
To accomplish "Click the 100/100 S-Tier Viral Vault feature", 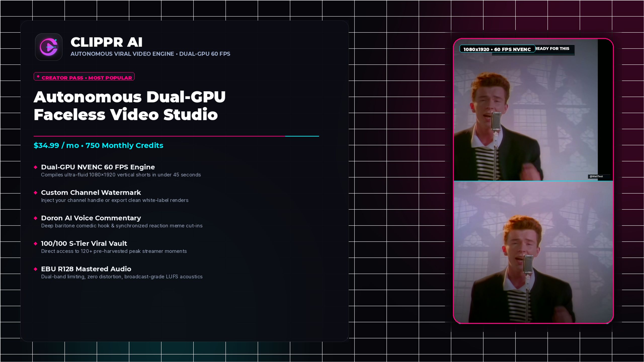I will tap(84, 243).
